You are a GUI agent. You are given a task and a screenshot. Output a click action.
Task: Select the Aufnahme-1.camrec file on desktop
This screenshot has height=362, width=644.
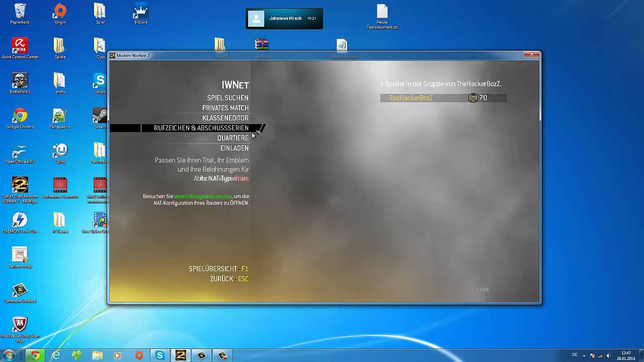pyautogui.click(x=60, y=188)
